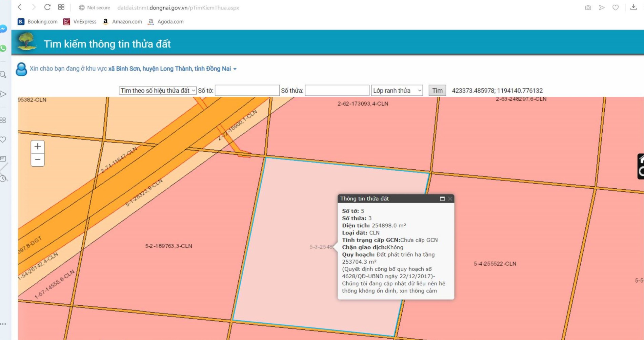Open the VnExpress bookmark
The image size is (644, 340).
(80, 21)
